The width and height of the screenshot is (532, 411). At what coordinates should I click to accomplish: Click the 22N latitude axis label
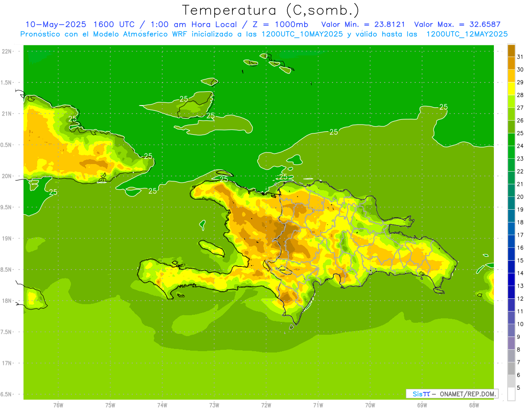(7, 51)
